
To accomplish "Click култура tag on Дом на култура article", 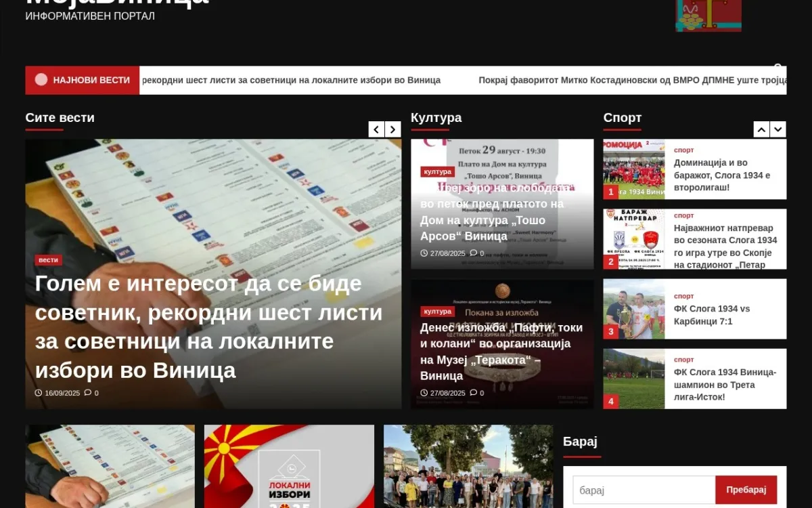I will coord(438,171).
